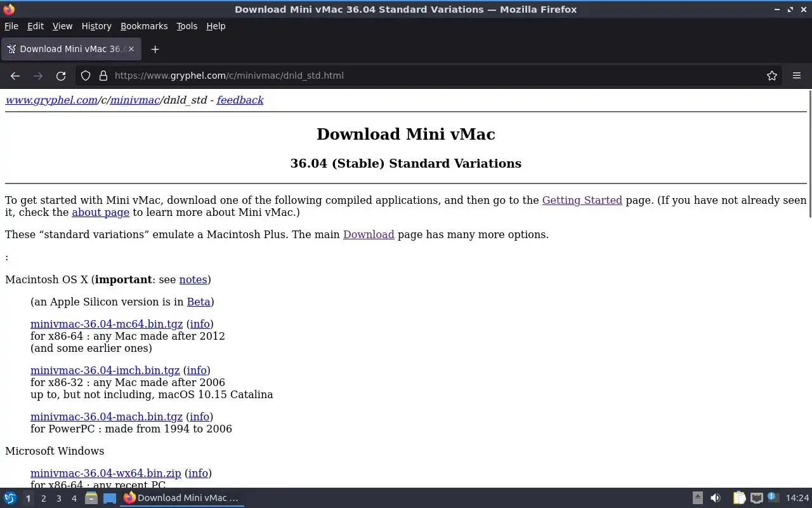Launch the file manager from taskbar
Image resolution: width=812 pixels, height=508 pixels.
pyautogui.click(x=91, y=498)
